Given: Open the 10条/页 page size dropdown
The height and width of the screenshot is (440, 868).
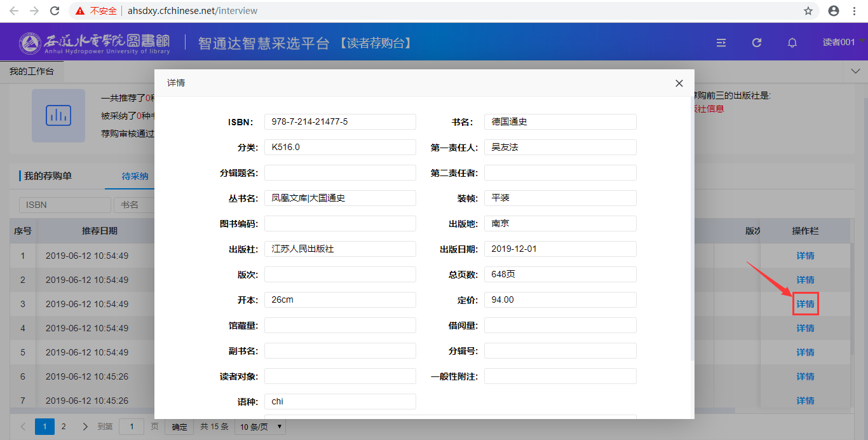Looking at the screenshot, I should coord(260,427).
